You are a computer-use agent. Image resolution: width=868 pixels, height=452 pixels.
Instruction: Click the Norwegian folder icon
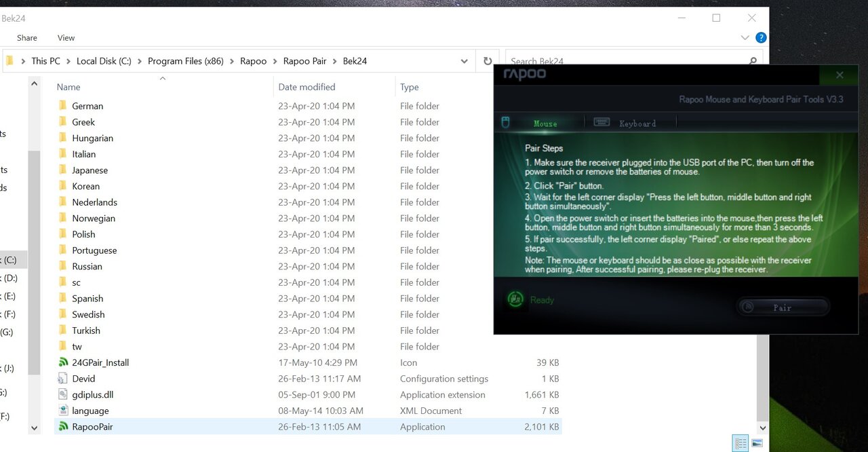click(x=63, y=219)
